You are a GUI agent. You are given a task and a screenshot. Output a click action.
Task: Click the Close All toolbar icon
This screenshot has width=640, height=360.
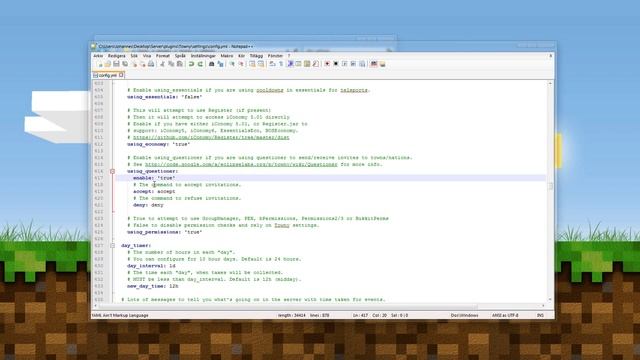pyautogui.click(x=142, y=64)
